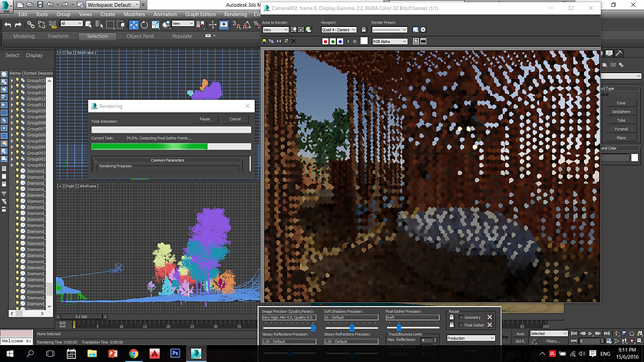The width and height of the screenshot is (644, 362).
Task: Activate the Select and Scale tool
Action: point(155,25)
